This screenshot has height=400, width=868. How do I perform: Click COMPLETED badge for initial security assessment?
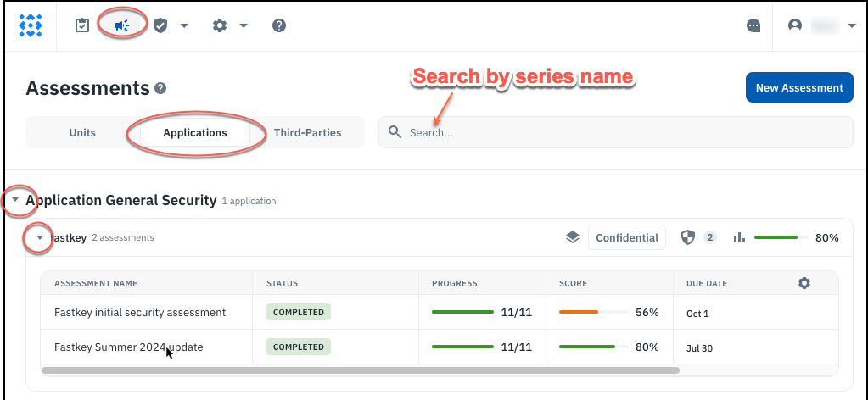[299, 312]
